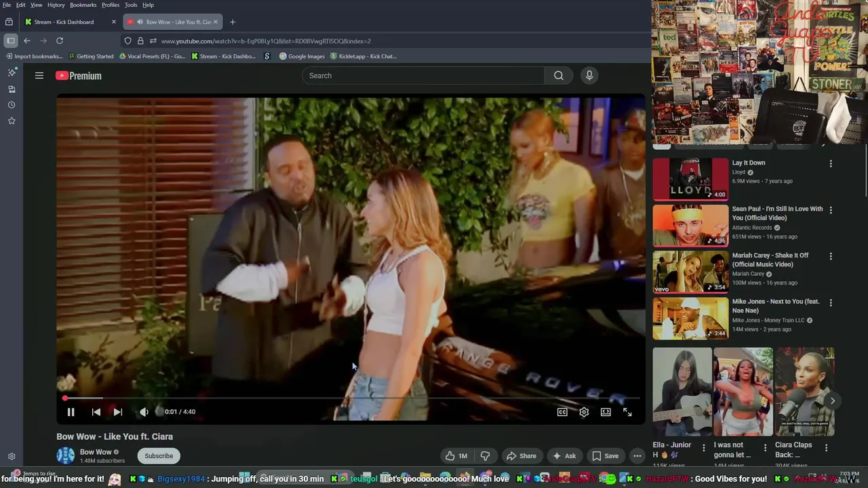Open the Ask AI button
Viewport: 868px width, 488px height.
(x=564, y=456)
